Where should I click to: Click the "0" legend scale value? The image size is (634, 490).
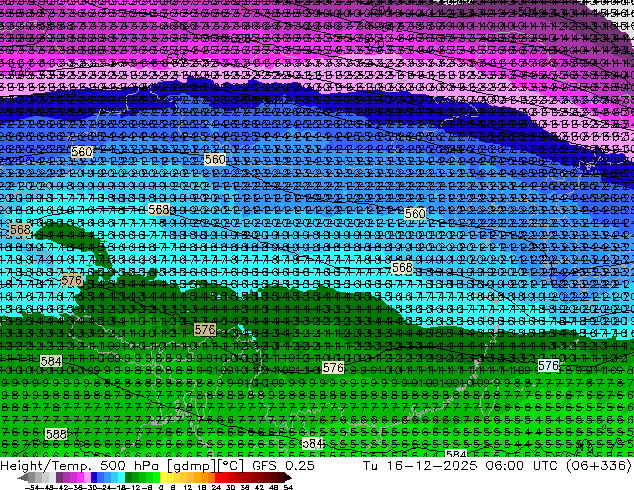(161, 487)
